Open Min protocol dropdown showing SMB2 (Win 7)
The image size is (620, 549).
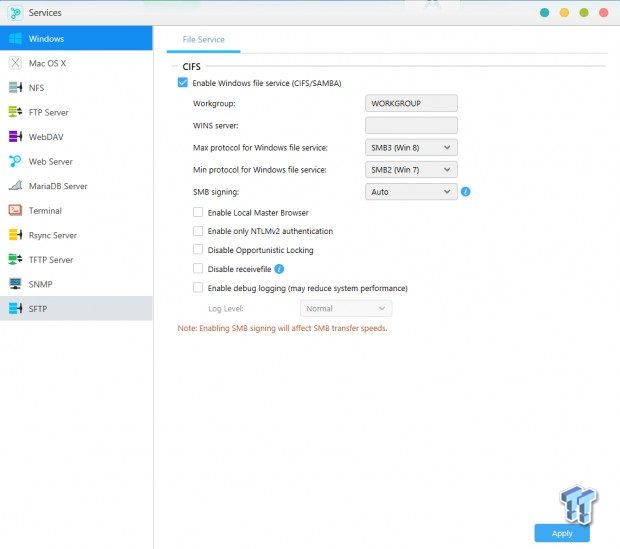(x=411, y=170)
